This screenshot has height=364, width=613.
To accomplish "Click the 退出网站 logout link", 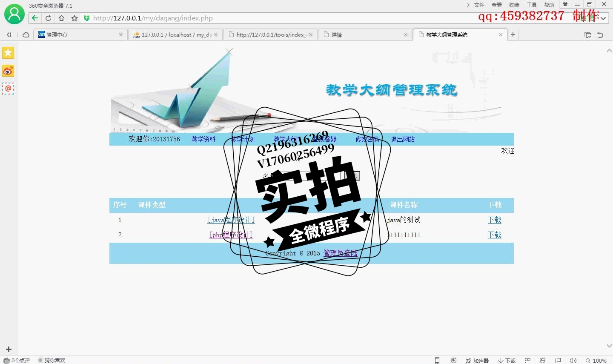I will tap(403, 139).
